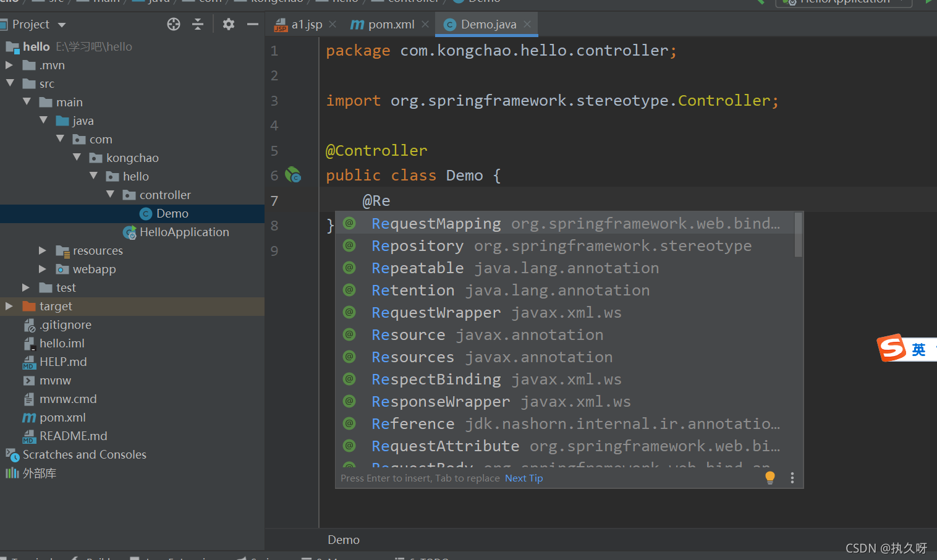Open the Project view dropdown
Screen dimensions: 937x560
coord(61,25)
